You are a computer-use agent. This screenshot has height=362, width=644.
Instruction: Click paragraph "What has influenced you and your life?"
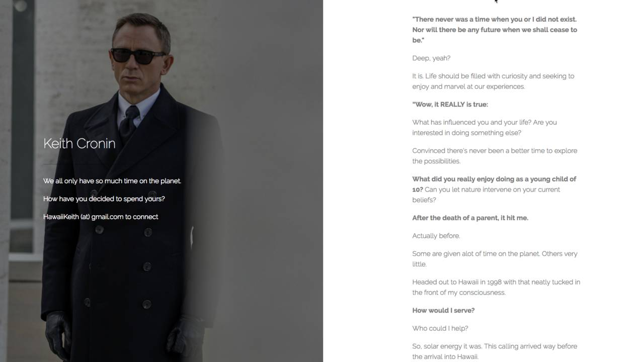coord(485,128)
